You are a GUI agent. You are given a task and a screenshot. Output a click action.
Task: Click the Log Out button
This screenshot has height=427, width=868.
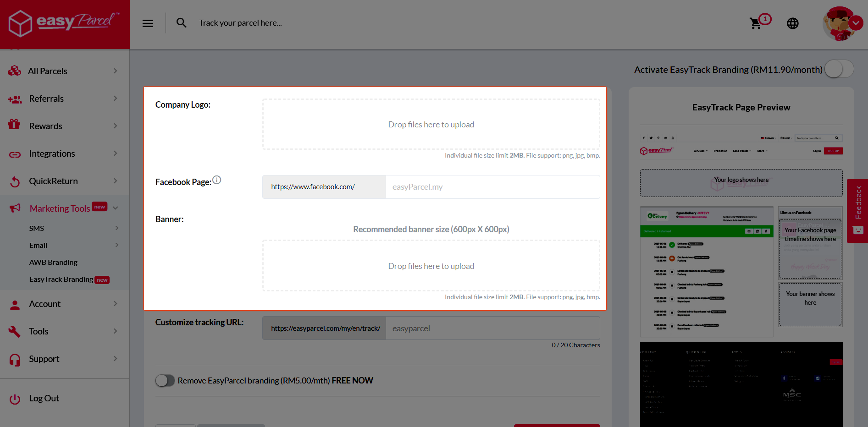coord(44,398)
